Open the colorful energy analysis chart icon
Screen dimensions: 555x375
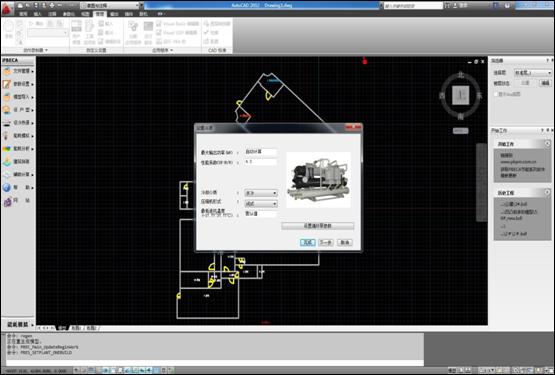(7, 149)
